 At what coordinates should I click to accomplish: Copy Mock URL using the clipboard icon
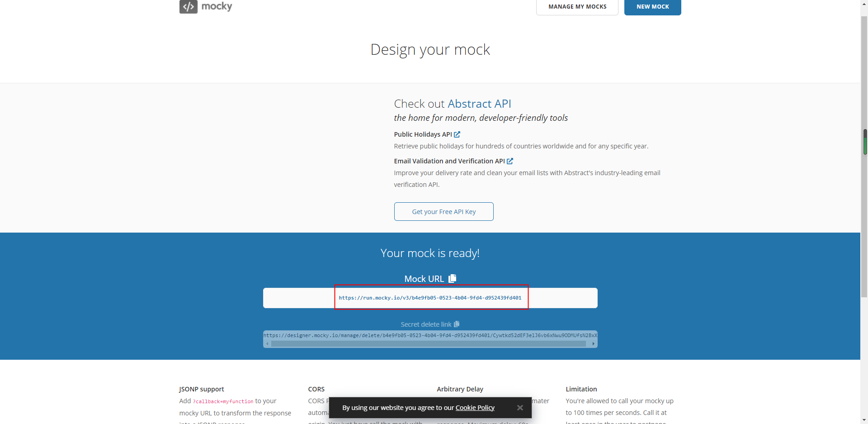[452, 278]
